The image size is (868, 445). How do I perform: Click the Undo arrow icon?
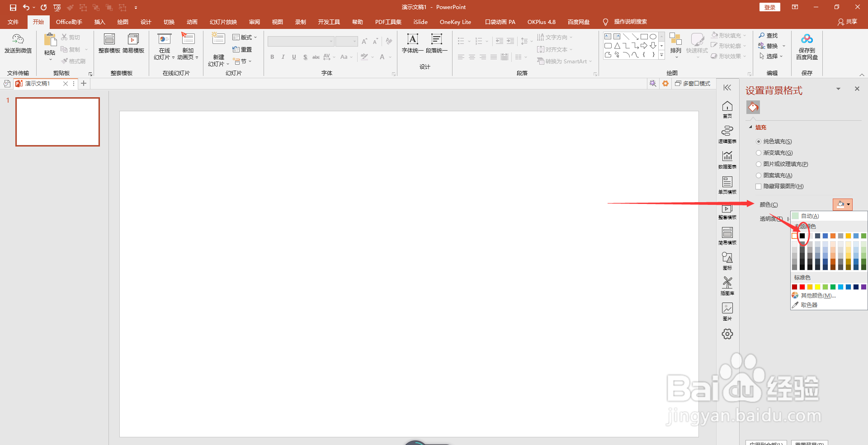[26, 7]
